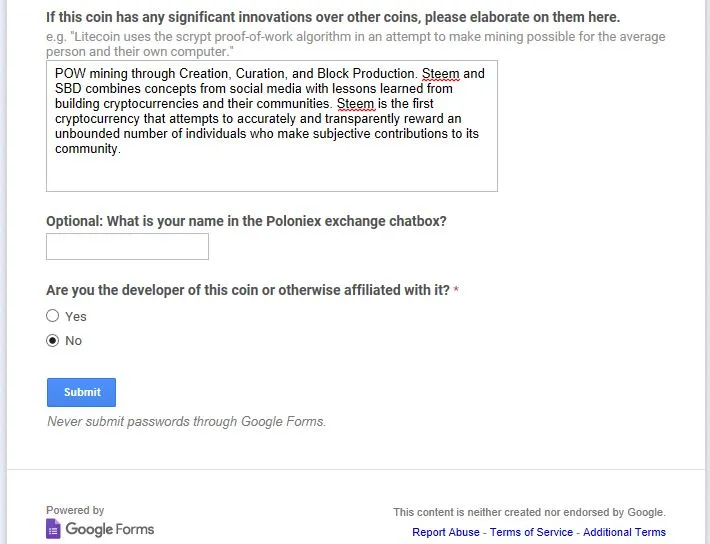Click the misspelled 'Steem' before 'and SBD'
This screenshot has height=544, width=710.
pos(441,73)
